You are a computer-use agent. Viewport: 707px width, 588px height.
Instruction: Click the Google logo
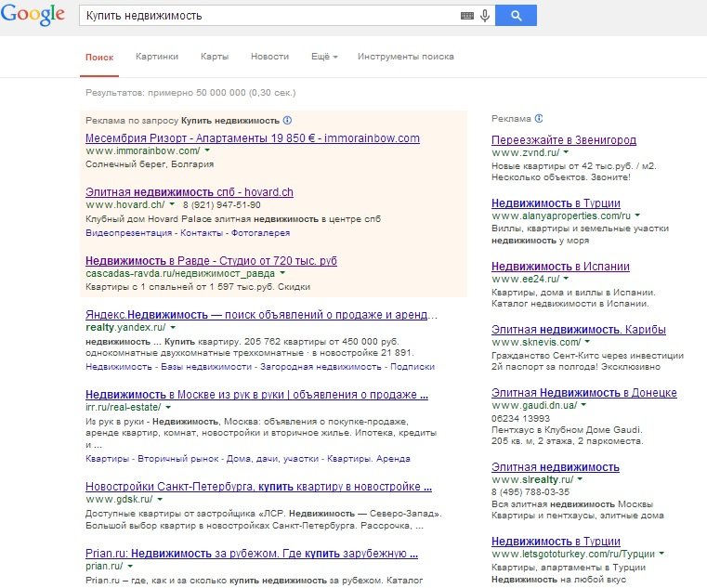point(33,15)
